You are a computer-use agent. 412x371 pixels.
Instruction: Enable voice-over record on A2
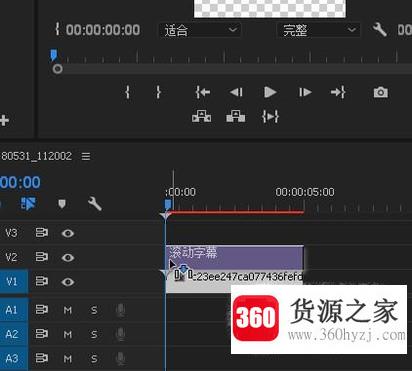coord(120,335)
